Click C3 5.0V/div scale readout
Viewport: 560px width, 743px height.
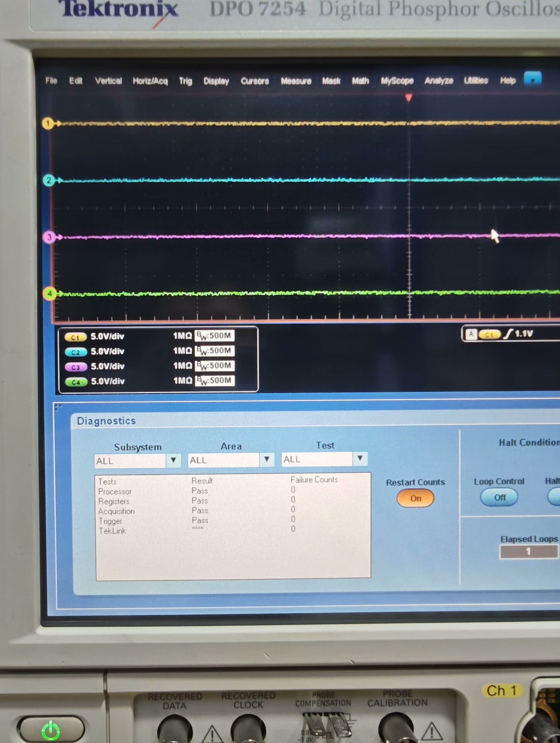(108, 366)
